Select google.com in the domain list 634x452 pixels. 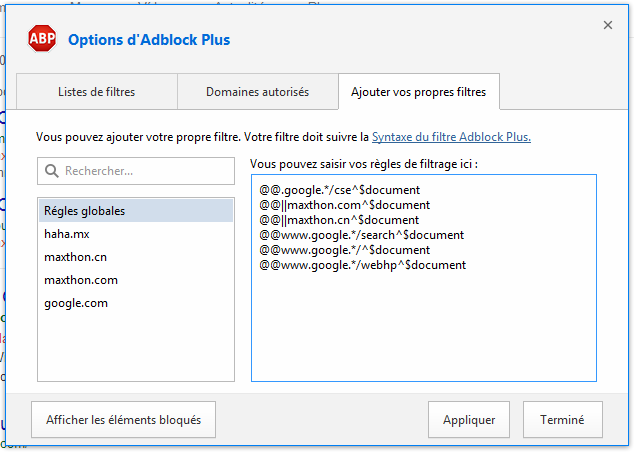[136, 303]
